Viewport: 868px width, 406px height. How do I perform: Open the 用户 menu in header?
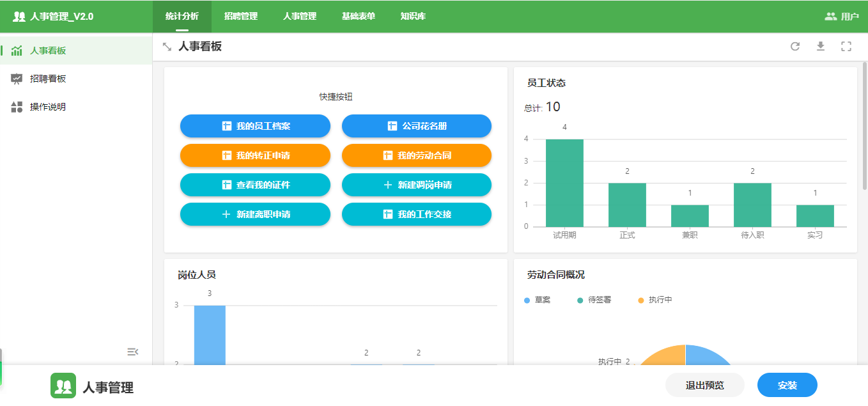click(x=842, y=17)
